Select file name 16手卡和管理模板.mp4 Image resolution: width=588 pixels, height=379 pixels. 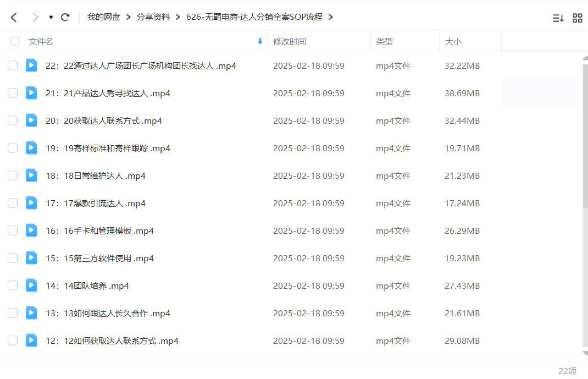(x=100, y=231)
